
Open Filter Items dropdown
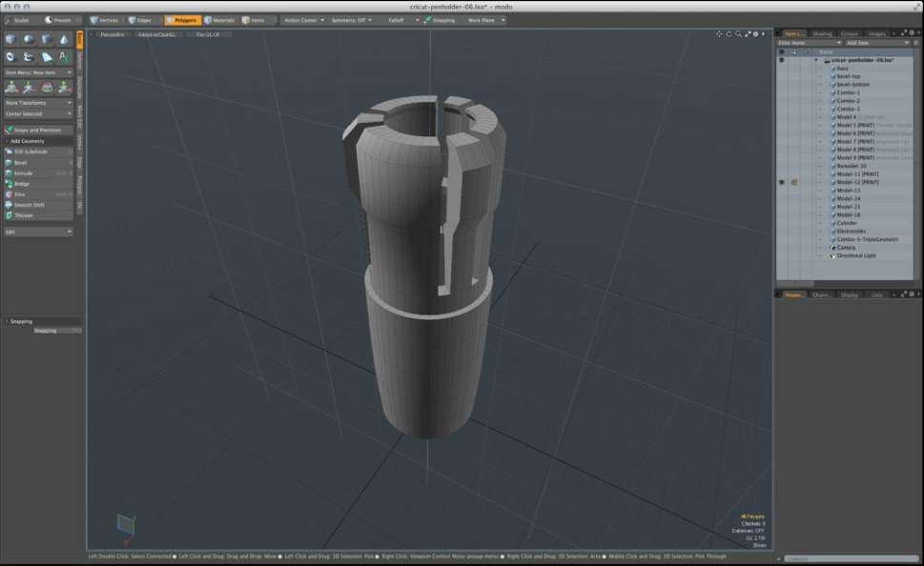point(809,43)
